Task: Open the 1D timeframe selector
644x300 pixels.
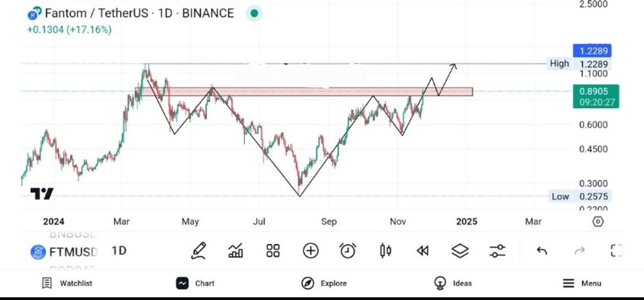Action: point(119,251)
